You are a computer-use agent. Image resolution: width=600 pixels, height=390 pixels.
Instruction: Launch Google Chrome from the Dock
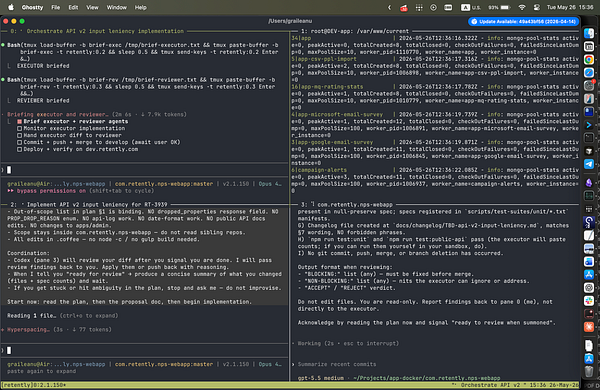coord(589,59)
